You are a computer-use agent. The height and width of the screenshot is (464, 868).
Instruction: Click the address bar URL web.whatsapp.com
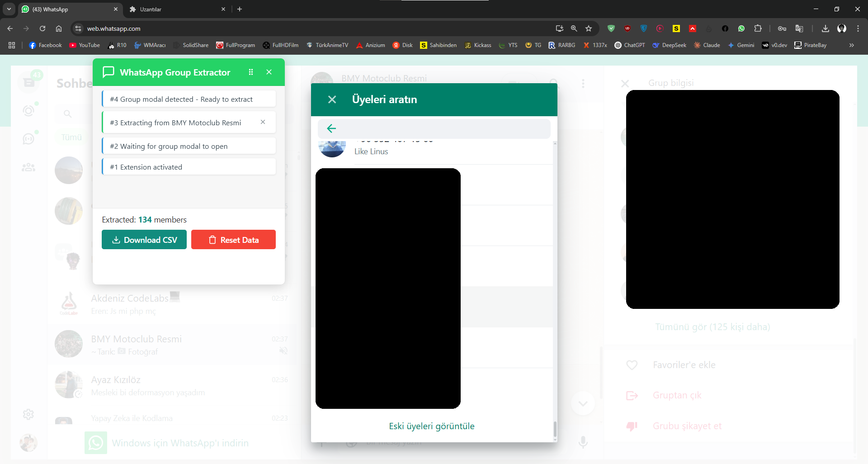pos(113,28)
